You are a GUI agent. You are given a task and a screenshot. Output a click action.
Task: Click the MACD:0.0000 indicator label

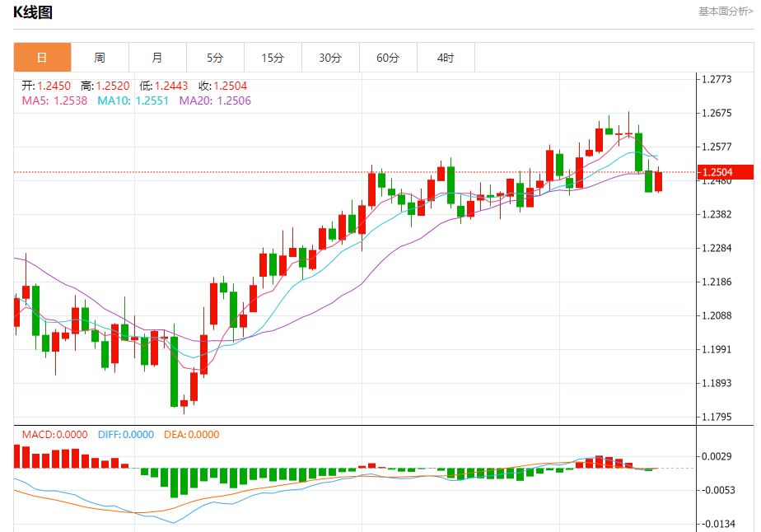pos(55,435)
